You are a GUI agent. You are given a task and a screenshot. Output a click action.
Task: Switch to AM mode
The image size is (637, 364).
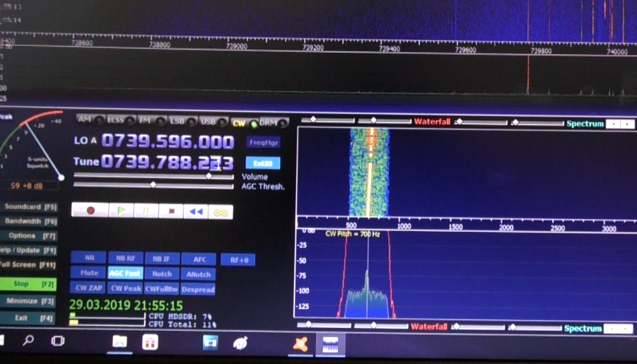[85, 120]
